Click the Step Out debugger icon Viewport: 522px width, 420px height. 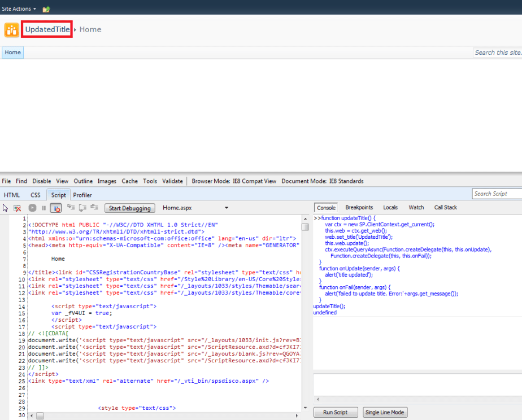(94, 208)
